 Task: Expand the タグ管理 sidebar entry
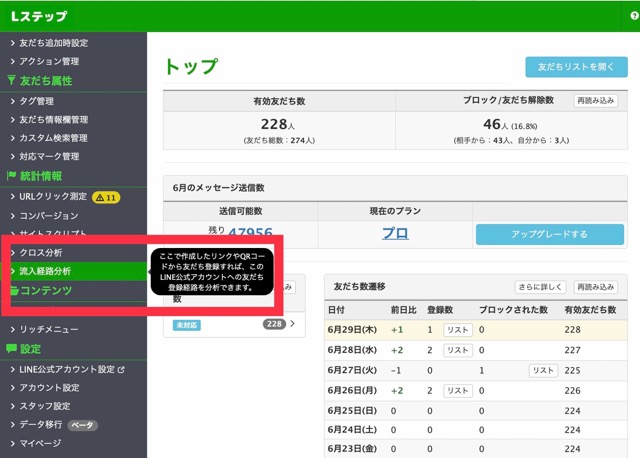tap(36, 101)
